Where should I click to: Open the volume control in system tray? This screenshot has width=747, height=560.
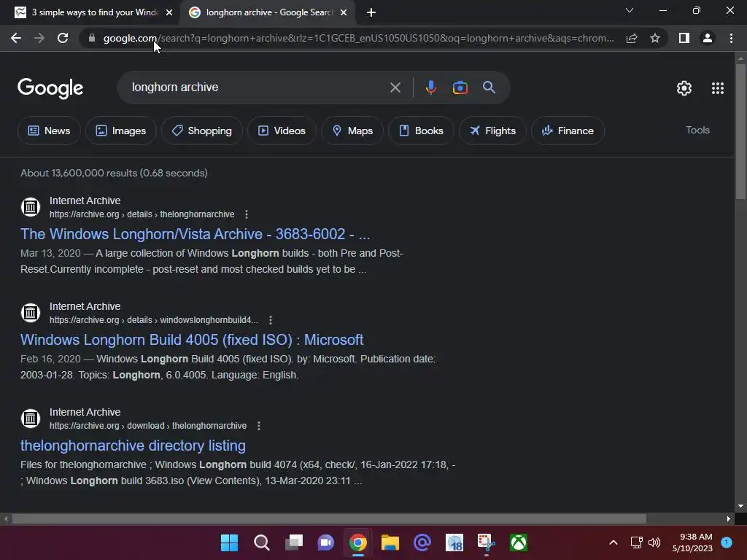654,542
